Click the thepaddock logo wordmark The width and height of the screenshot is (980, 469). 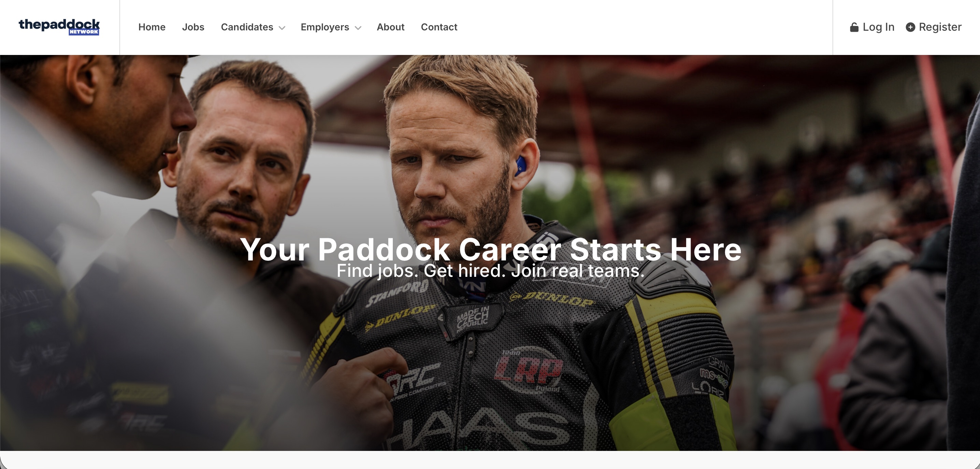(59, 25)
